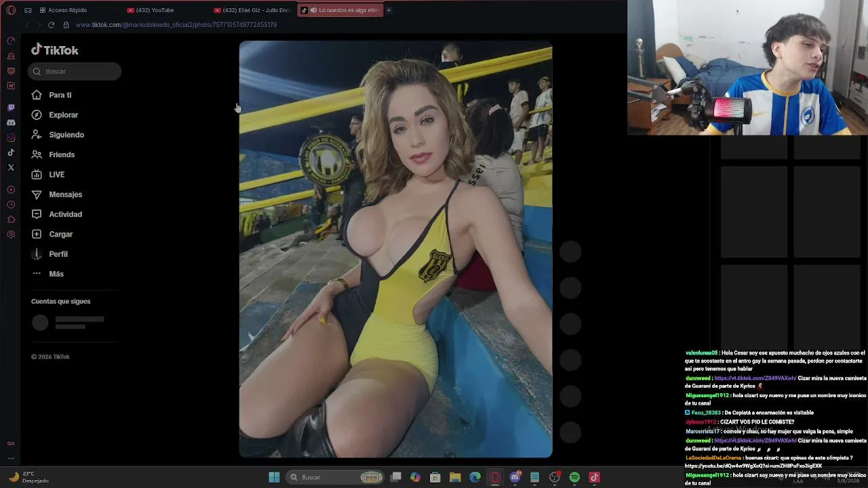Screen dimensions: 868x488
Task: Launch Copilot from the taskbar
Action: (415, 477)
